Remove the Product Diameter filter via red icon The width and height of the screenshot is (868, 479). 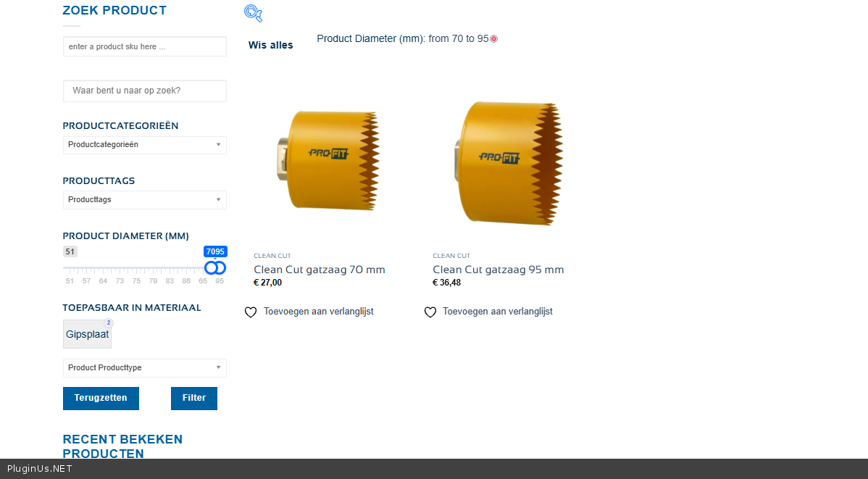(494, 39)
